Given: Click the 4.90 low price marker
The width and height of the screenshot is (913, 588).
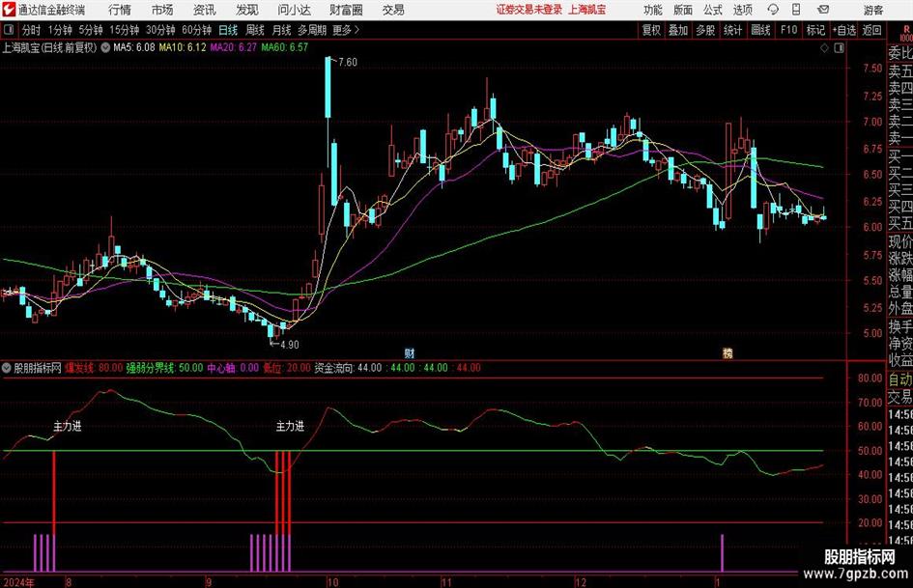Looking at the screenshot, I should point(289,345).
